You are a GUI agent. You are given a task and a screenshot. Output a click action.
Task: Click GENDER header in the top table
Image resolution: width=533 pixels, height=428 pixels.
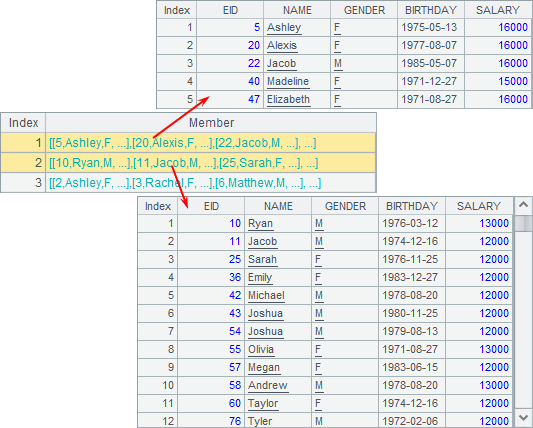pos(364,10)
